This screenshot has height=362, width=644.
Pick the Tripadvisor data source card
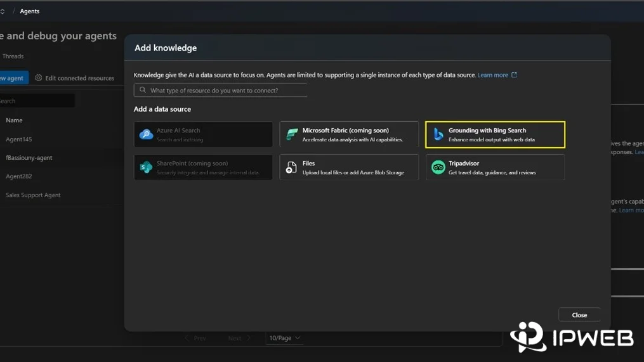click(495, 167)
